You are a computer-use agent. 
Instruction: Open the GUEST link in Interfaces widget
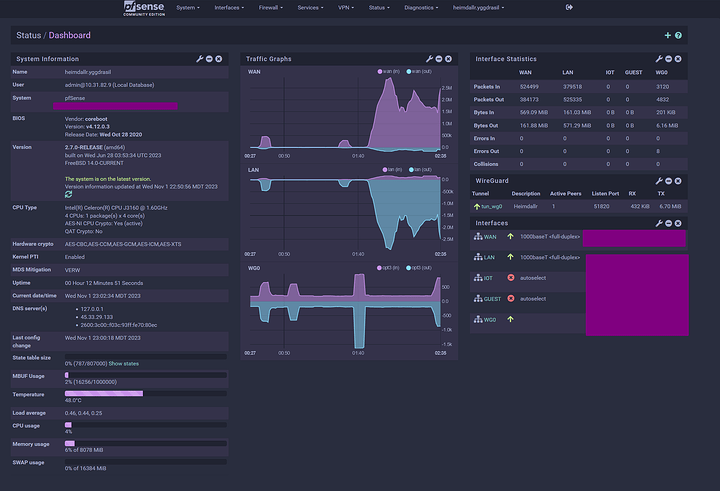coord(492,299)
